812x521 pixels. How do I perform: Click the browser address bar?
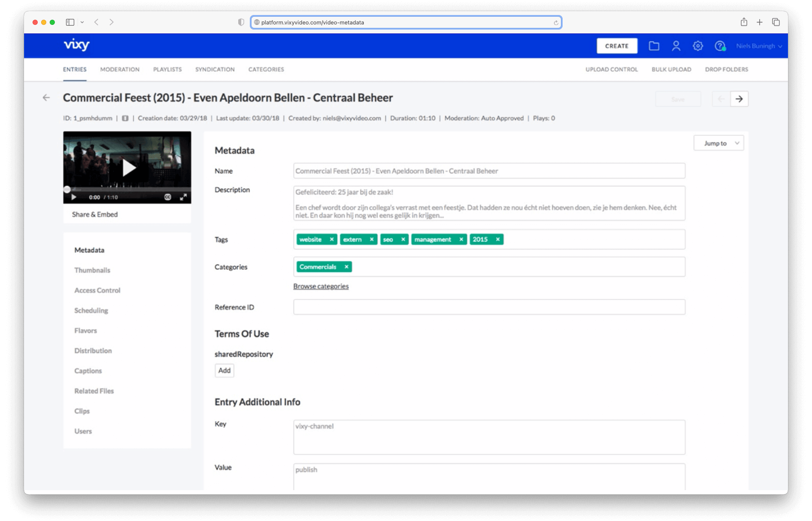[406, 22]
